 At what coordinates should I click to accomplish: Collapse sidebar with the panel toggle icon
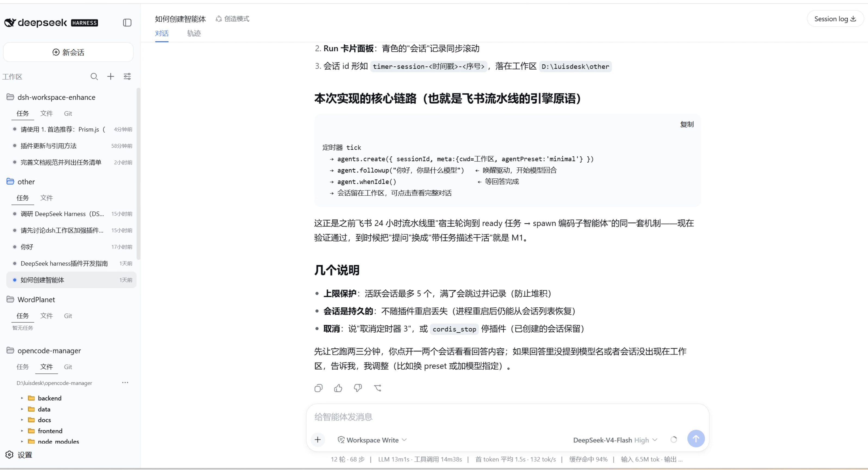click(x=127, y=23)
